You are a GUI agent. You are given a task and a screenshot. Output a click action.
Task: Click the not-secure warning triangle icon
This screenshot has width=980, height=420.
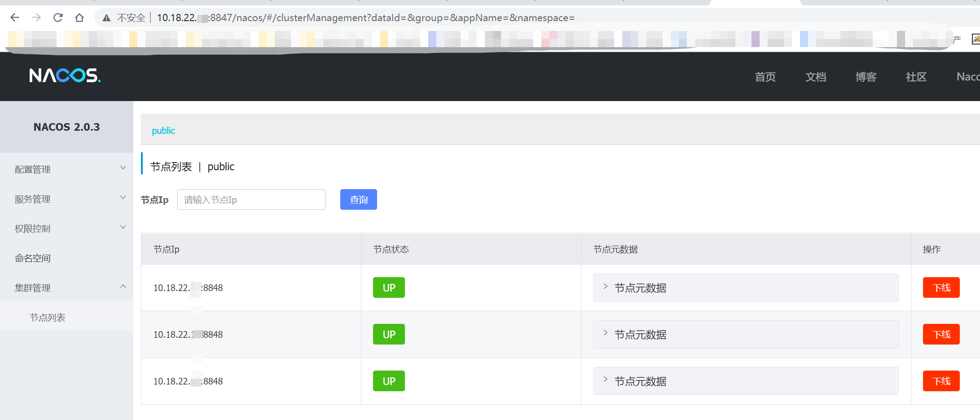pos(106,18)
